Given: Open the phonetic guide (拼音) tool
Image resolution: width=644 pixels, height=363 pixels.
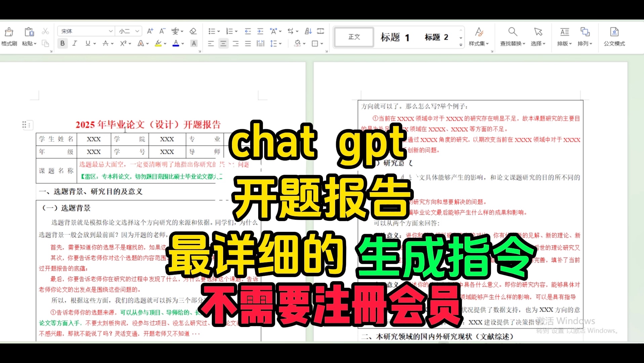Looking at the screenshot, I should [x=175, y=31].
